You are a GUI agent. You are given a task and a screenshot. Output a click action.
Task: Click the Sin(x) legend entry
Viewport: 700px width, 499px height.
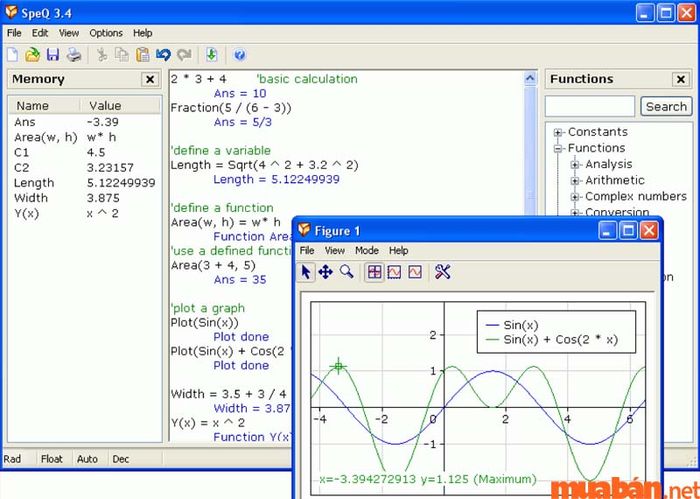coord(512,325)
